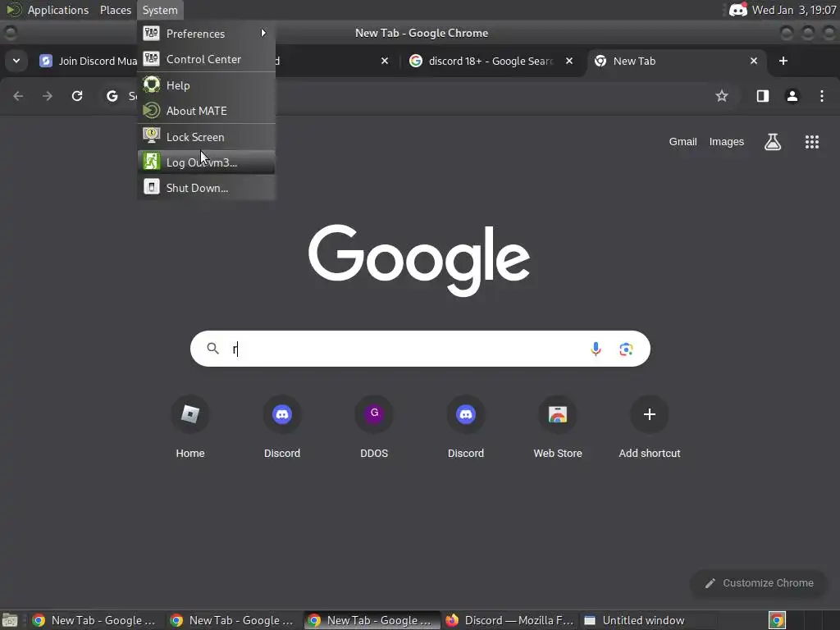840x630 pixels.
Task: Close the discord 18+ search tab
Action: point(569,61)
